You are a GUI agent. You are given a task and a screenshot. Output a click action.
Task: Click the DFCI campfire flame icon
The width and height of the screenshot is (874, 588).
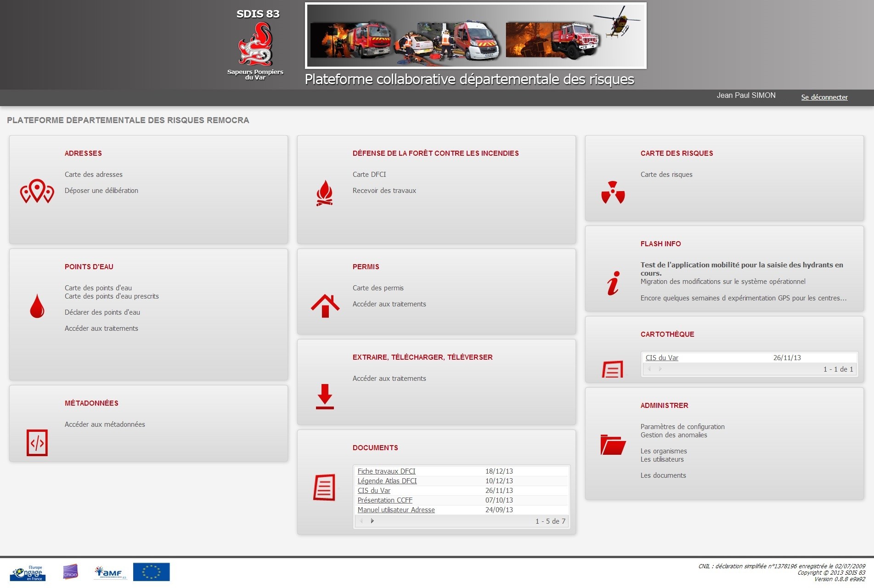point(325,193)
